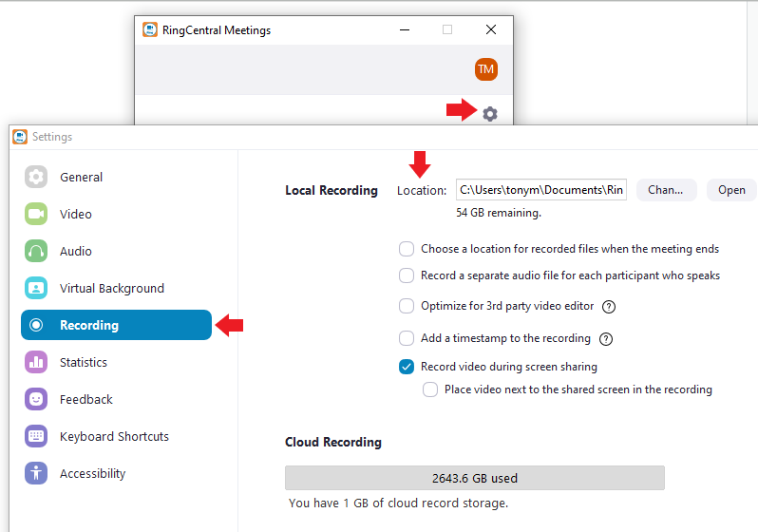Click the Open button for recording folder
The image size is (758, 532).
[731, 190]
